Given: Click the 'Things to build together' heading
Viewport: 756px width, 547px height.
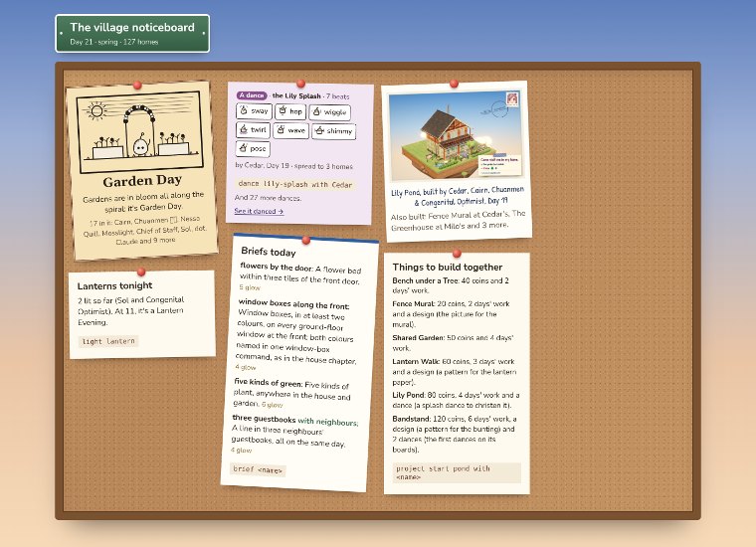Looking at the screenshot, I should pyautogui.click(x=448, y=267).
